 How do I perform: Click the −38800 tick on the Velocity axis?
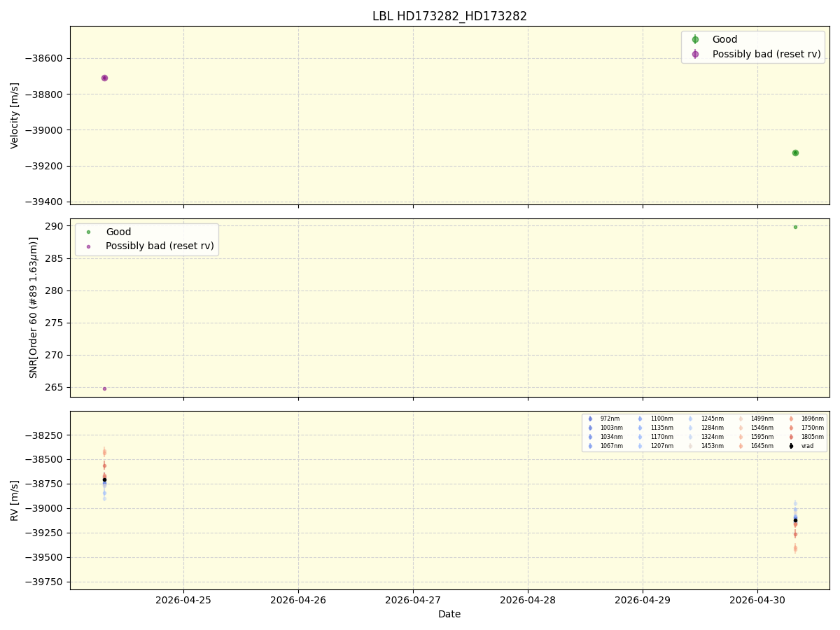coord(45,94)
